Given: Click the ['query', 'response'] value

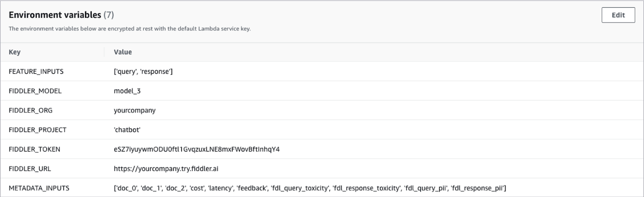Looking at the screenshot, I should click(x=143, y=71).
